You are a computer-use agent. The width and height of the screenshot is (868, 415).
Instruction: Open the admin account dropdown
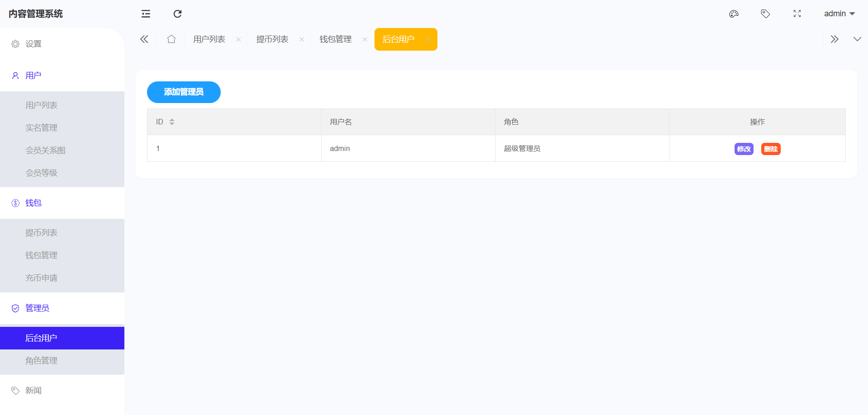pos(839,14)
